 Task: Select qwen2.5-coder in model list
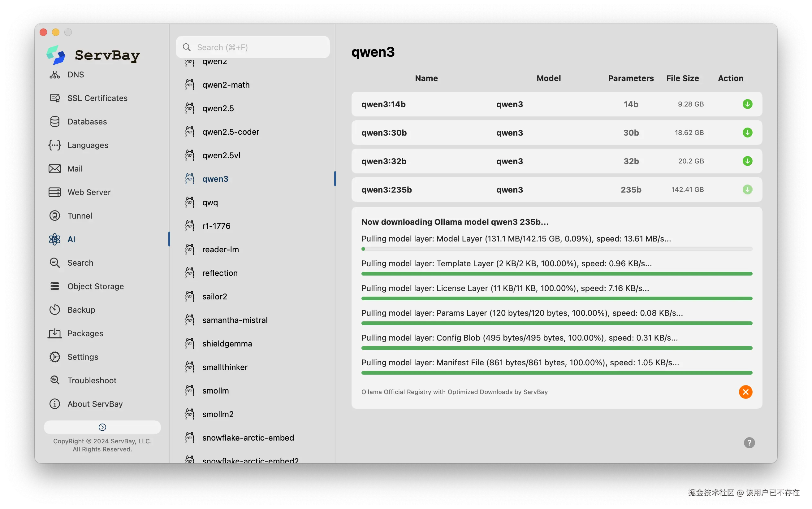pyautogui.click(x=231, y=132)
